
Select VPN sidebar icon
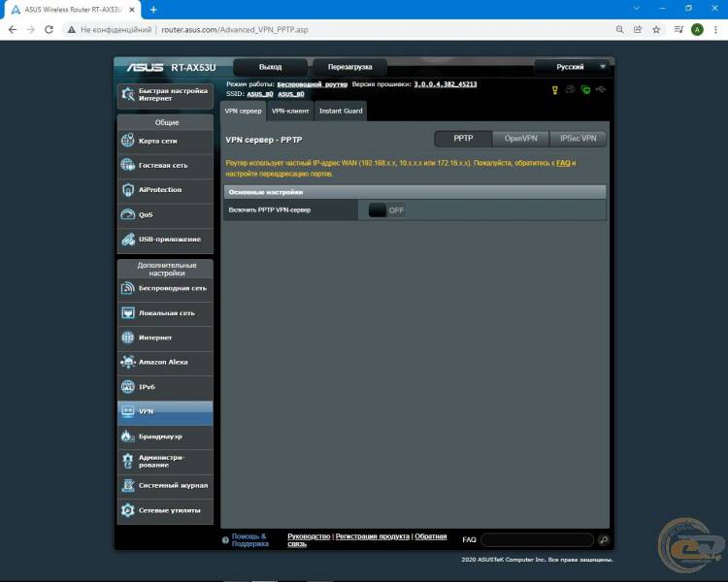[x=128, y=411]
